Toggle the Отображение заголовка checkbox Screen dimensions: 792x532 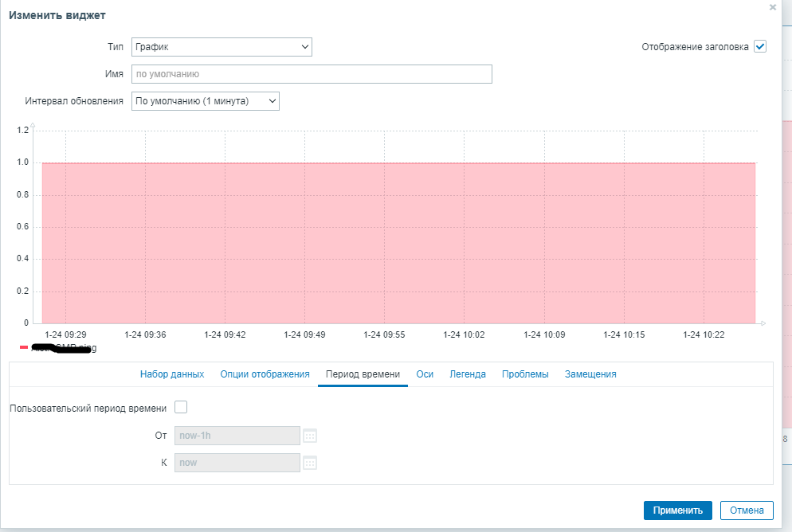point(760,46)
